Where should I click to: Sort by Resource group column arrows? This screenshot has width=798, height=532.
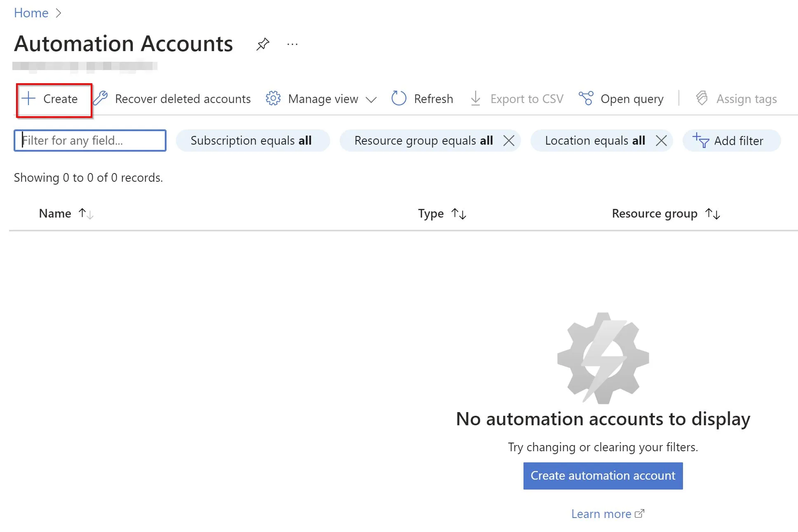pyautogui.click(x=713, y=213)
